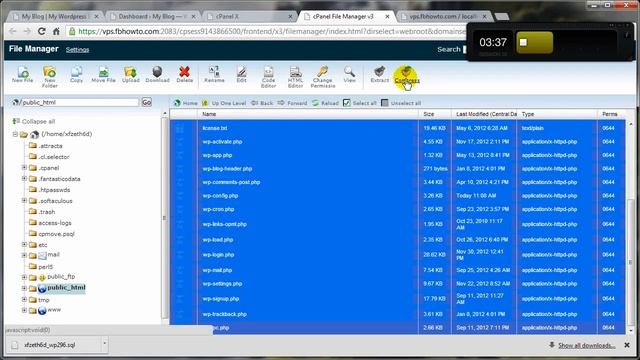Screen dimensions: 640x360
Task: Click Show all downloads link
Action: [x=586, y=345]
